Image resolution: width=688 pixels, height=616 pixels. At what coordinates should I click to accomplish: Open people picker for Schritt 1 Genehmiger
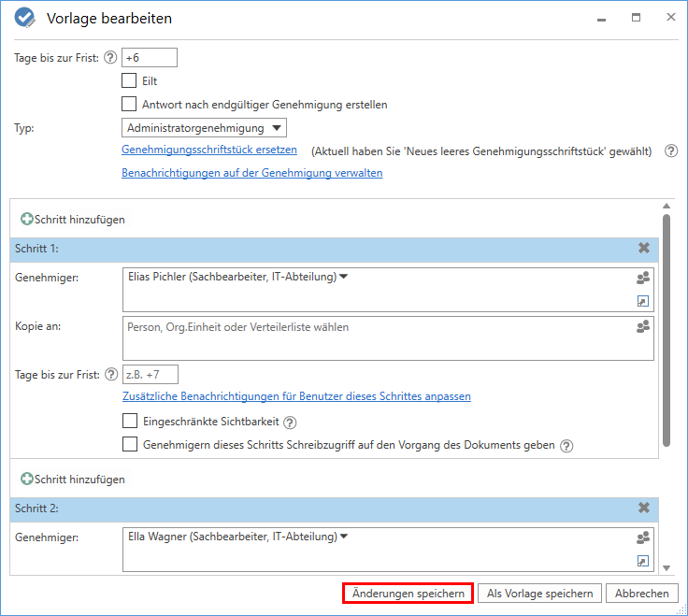point(642,278)
